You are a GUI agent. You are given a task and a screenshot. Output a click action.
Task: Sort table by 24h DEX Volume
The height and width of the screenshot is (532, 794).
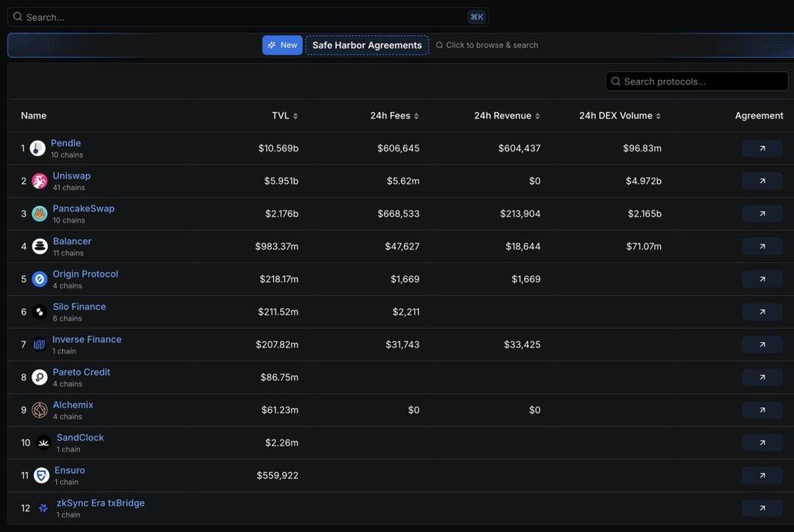pos(620,116)
